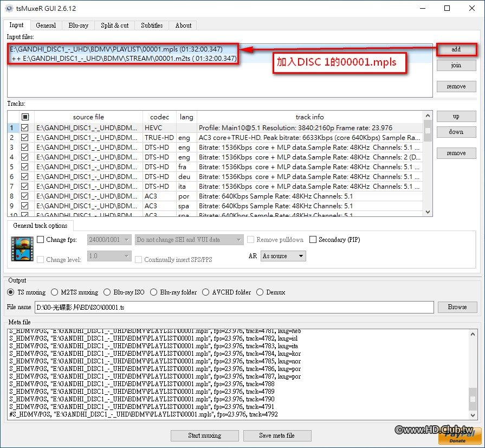Open the Subtitles tab

[152, 25]
